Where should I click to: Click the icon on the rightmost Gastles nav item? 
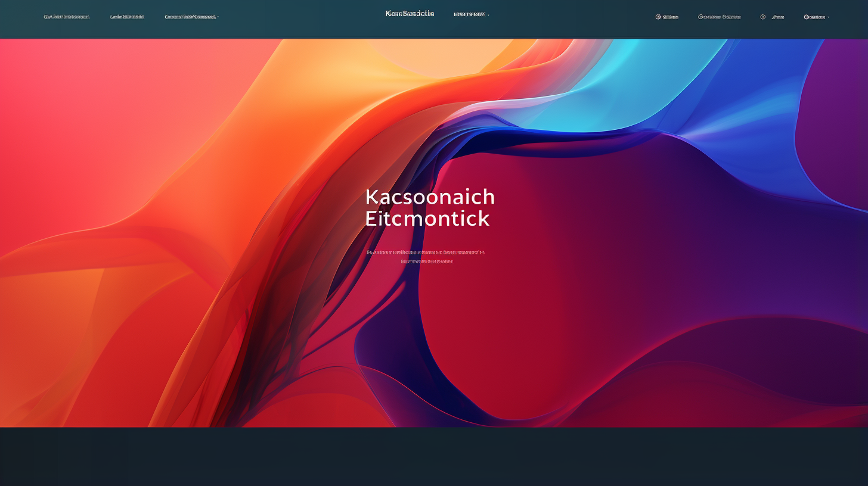[806, 17]
